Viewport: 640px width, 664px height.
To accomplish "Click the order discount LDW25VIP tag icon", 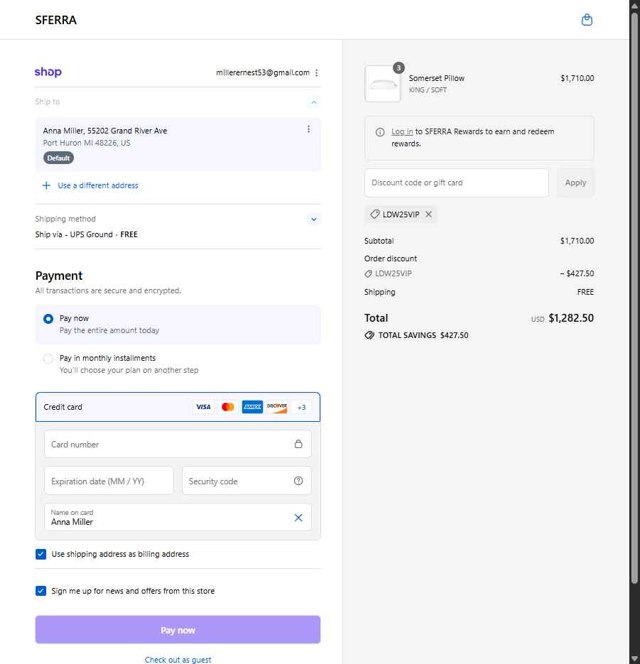I will [x=368, y=274].
